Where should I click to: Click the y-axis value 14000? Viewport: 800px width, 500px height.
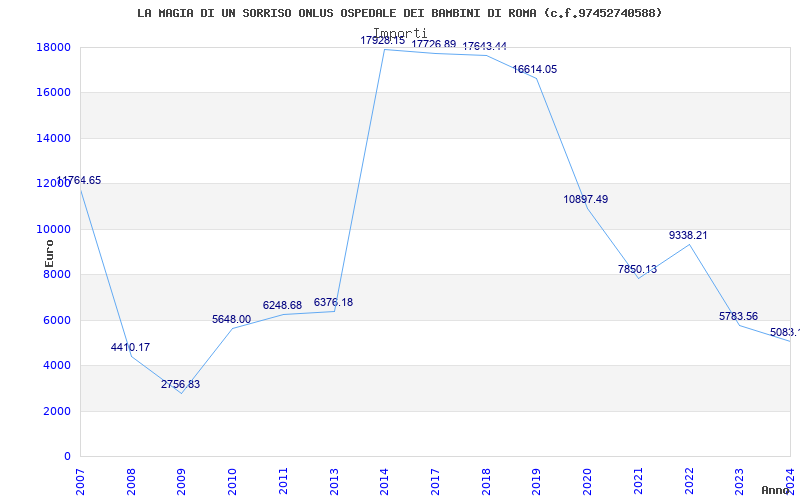point(53,138)
